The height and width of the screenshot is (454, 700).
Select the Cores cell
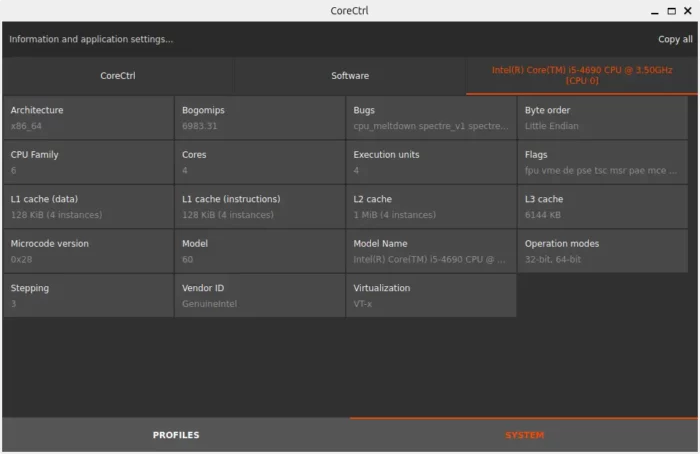(x=260, y=162)
